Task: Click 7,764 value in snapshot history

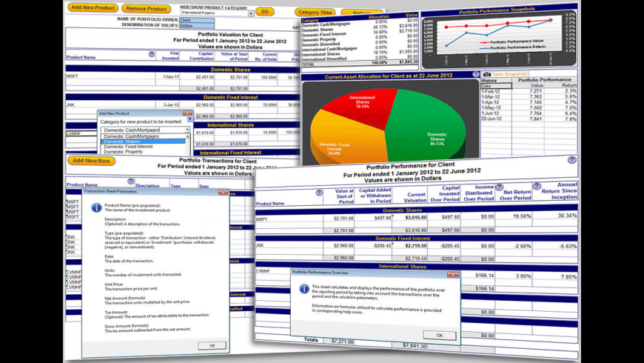Action: [x=536, y=113]
